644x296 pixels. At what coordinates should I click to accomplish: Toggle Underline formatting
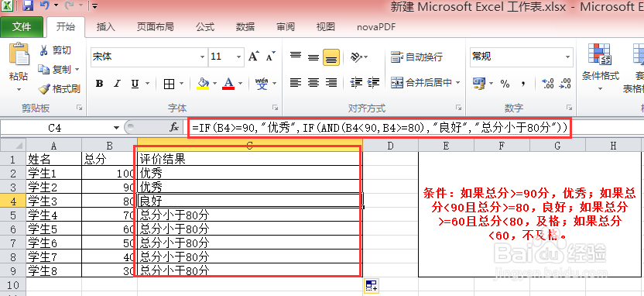[135, 84]
